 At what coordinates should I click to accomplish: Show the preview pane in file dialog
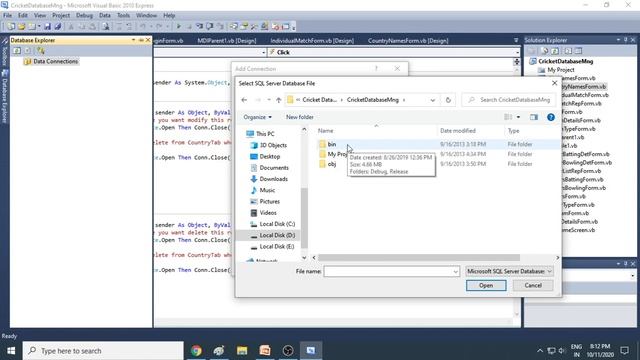click(533, 117)
